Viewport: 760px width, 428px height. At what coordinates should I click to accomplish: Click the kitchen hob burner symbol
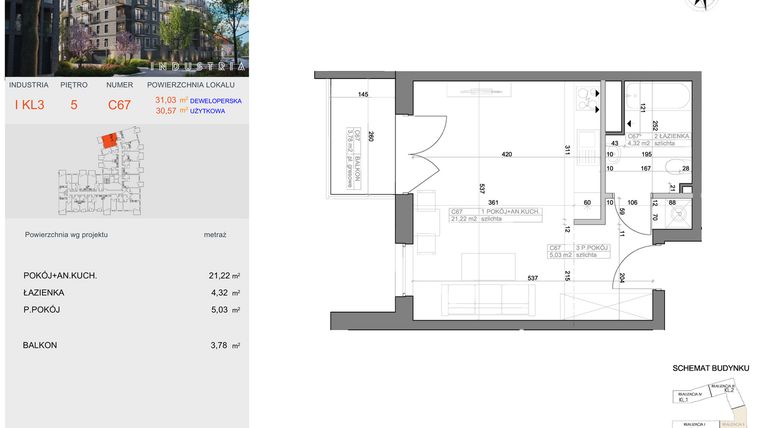pos(588,99)
